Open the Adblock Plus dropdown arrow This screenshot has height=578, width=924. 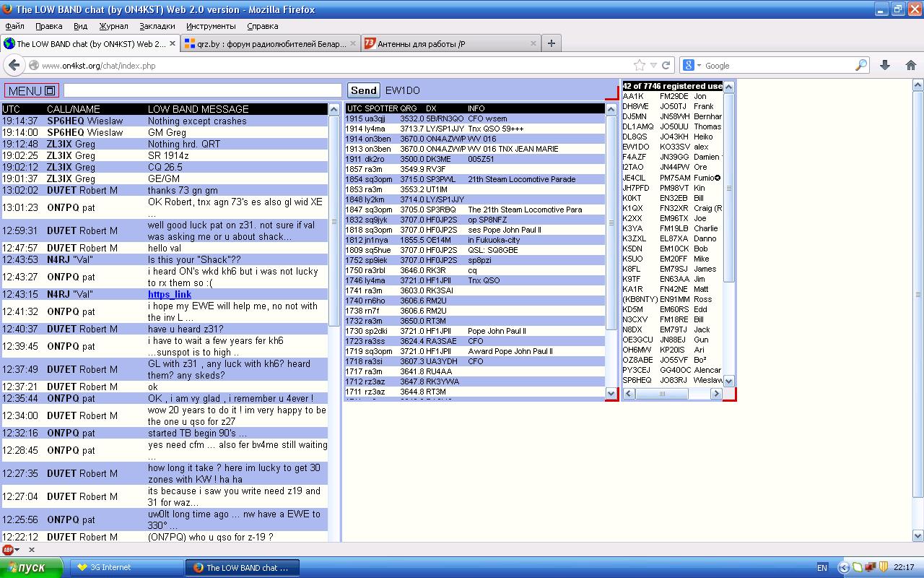pos(17,551)
